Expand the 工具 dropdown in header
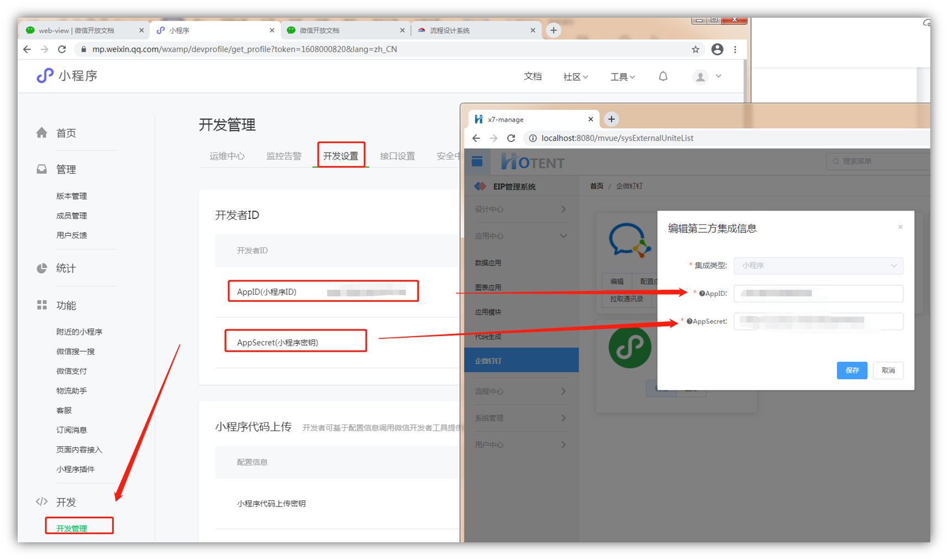This screenshot has height=560, width=948. tap(622, 77)
